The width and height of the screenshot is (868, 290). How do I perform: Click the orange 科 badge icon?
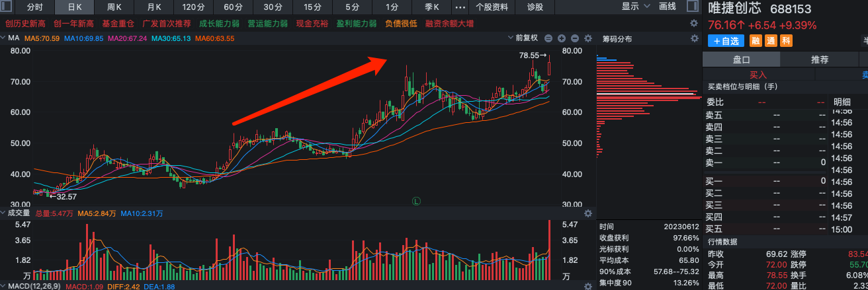[785, 41]
